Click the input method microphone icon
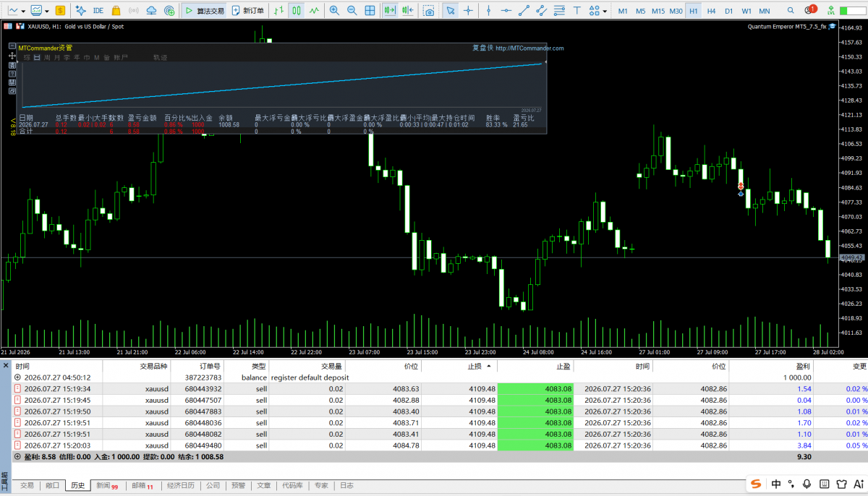 click(808, 484)
